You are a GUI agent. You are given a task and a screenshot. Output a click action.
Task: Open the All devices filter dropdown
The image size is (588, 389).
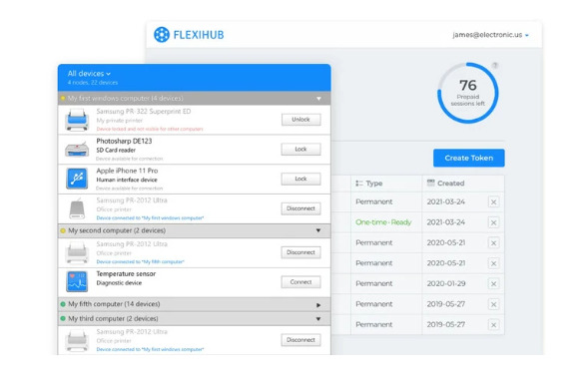[x=89, y=74]
